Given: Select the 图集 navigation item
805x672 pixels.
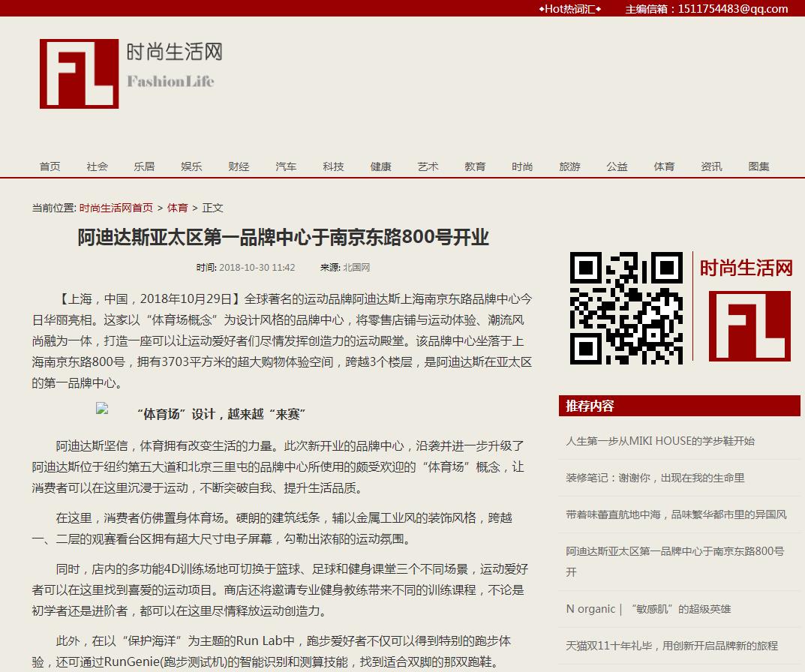Looking at the screenshot, I should tap(758, 166).
